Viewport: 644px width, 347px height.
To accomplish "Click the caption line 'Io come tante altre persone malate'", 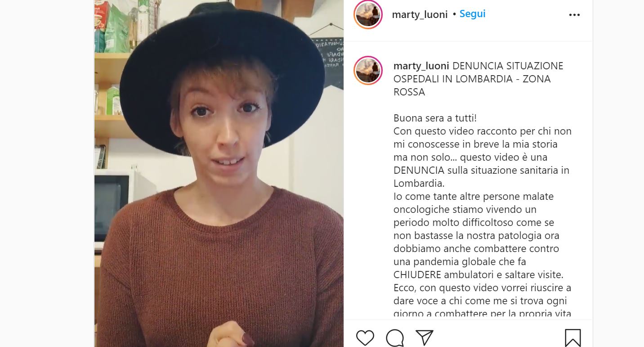I will click(x=474, y=197).
